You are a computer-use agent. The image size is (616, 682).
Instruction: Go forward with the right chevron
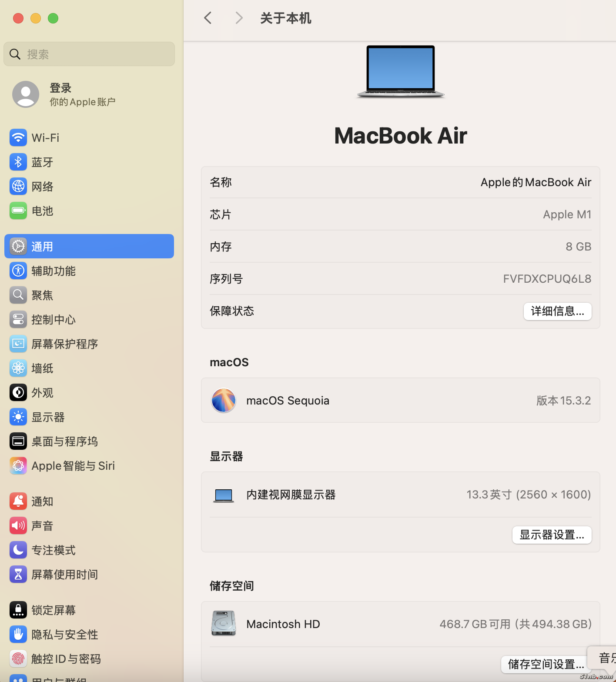tap(239, 18)
